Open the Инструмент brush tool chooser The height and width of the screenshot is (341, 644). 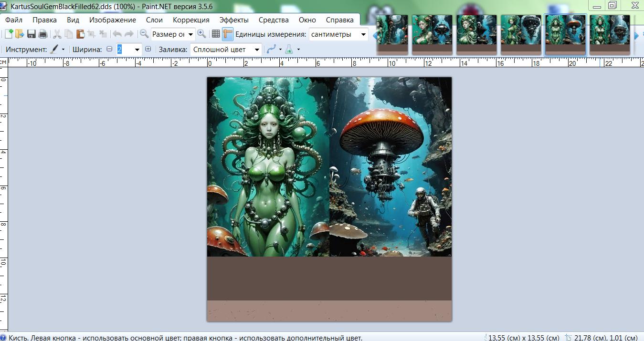click(57, 49)
